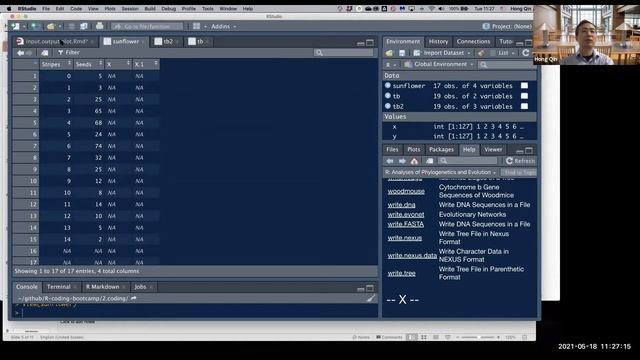Open the Global Environment dropdown
The height and width of the screenshot is (360, 640).
[439, 64]
